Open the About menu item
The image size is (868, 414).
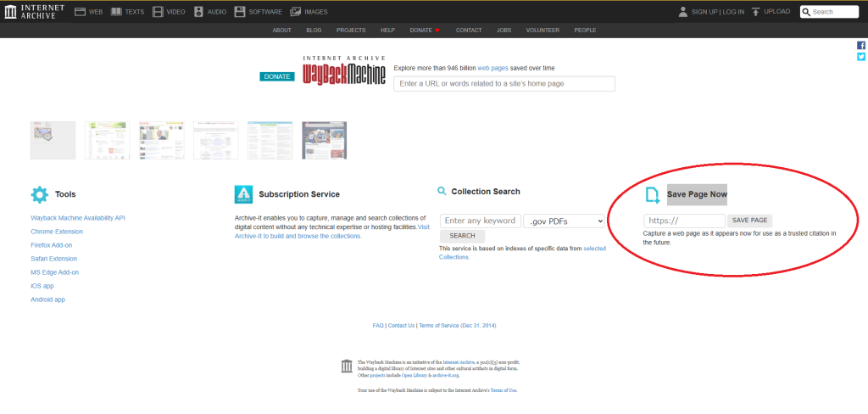(x=281, y=31)
